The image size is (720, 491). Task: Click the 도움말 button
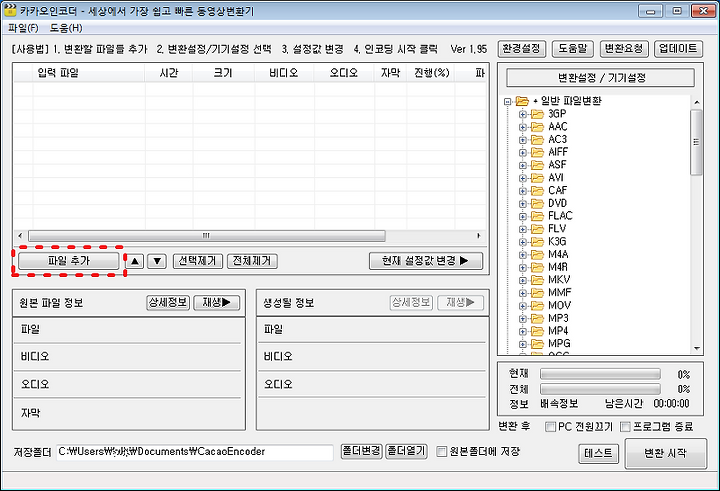click(573, 49)
